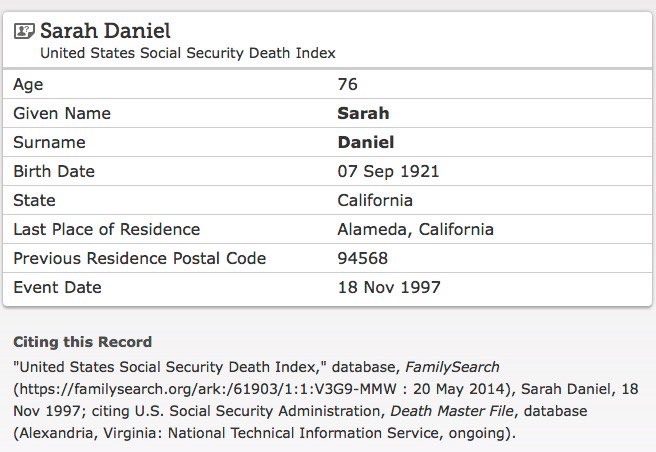This screenshot has height=452, width=656.
Task: Click the postal code 94568
Action: 363,258
